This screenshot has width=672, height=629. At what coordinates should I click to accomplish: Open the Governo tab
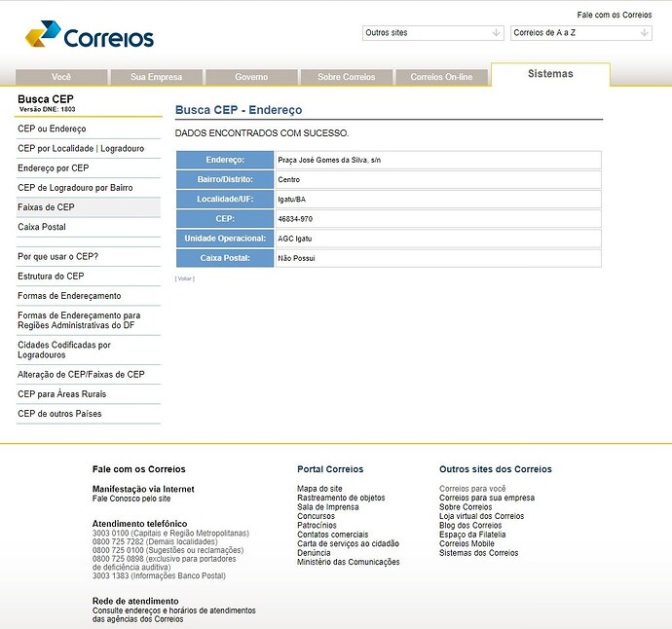[251, 77]
